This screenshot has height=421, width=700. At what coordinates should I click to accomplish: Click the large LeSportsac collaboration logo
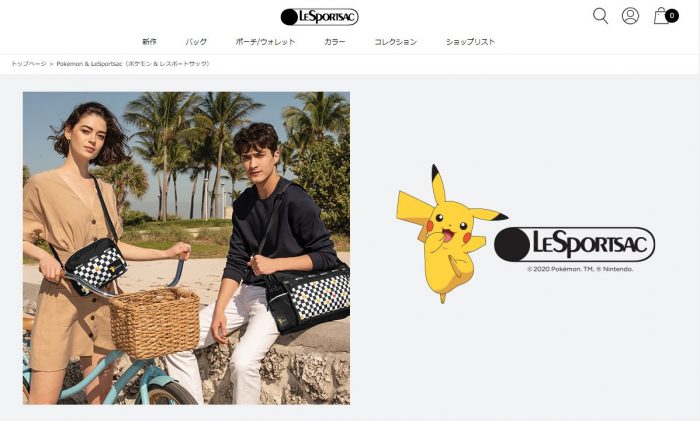(574, 244)
